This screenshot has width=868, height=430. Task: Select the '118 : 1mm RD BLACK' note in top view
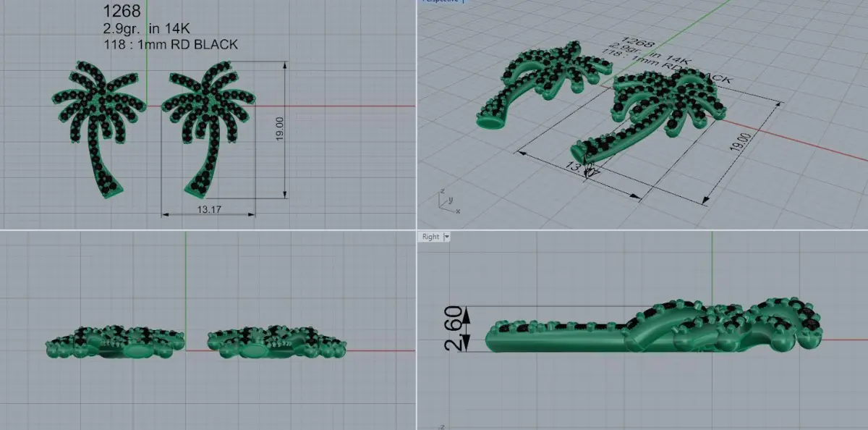point(171,44)
